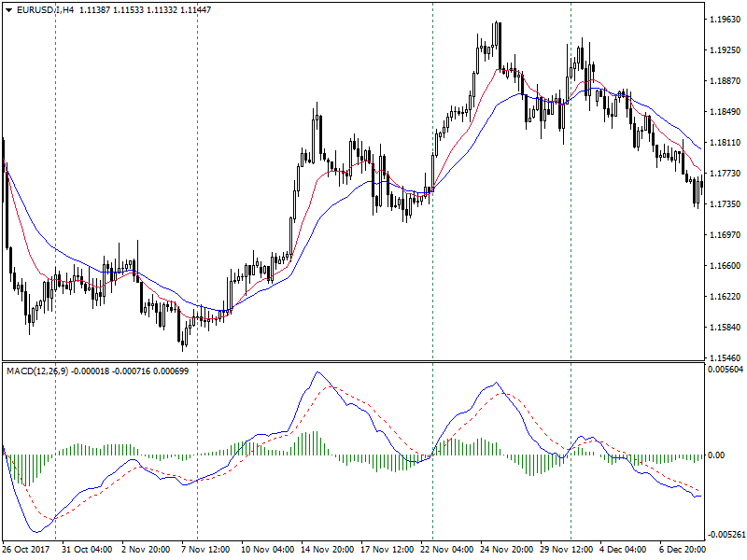The width and height of the screenshot is (747, 560).
Task: Select the 1.16600 price level label
Action: tap(726, 266)
